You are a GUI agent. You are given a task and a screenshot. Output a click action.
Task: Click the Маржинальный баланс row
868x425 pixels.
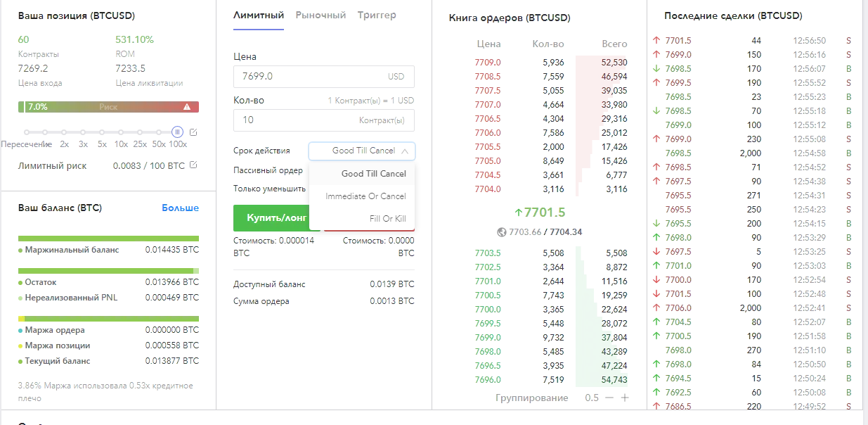click(x=108, y=250)
